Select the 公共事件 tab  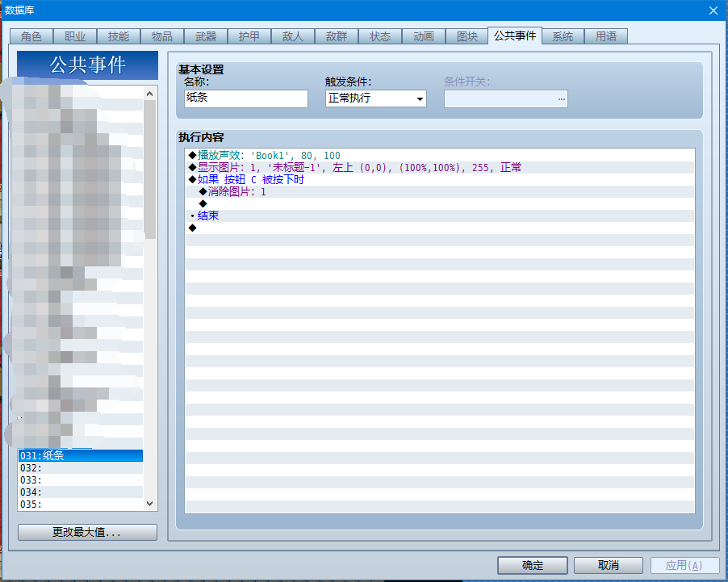[515, 36]
